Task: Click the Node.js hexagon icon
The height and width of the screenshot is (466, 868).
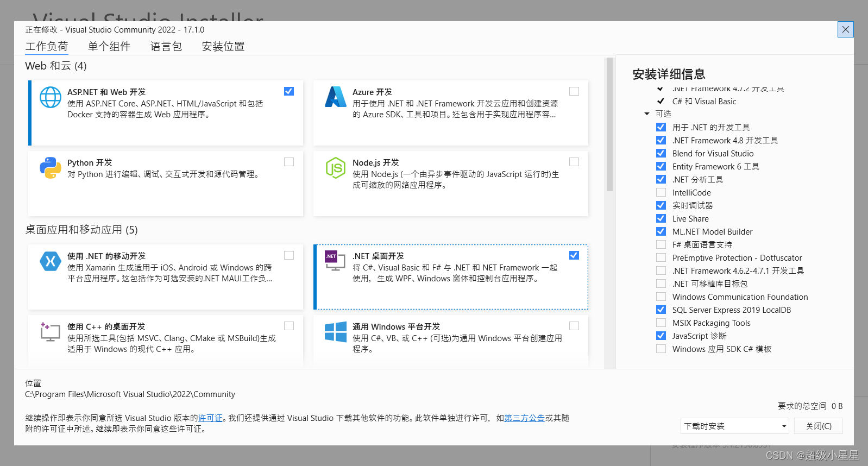Action: pyautogui.click(x=336, y=168)
